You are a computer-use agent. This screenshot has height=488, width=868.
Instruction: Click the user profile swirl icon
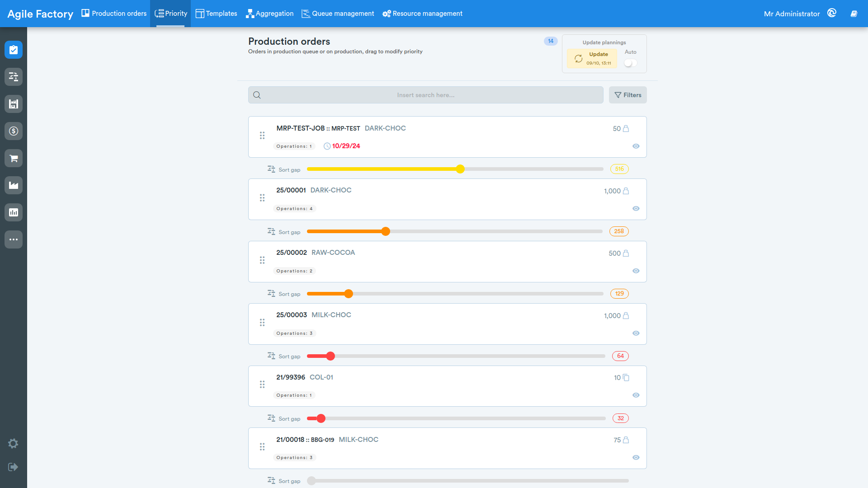point(832,13)
